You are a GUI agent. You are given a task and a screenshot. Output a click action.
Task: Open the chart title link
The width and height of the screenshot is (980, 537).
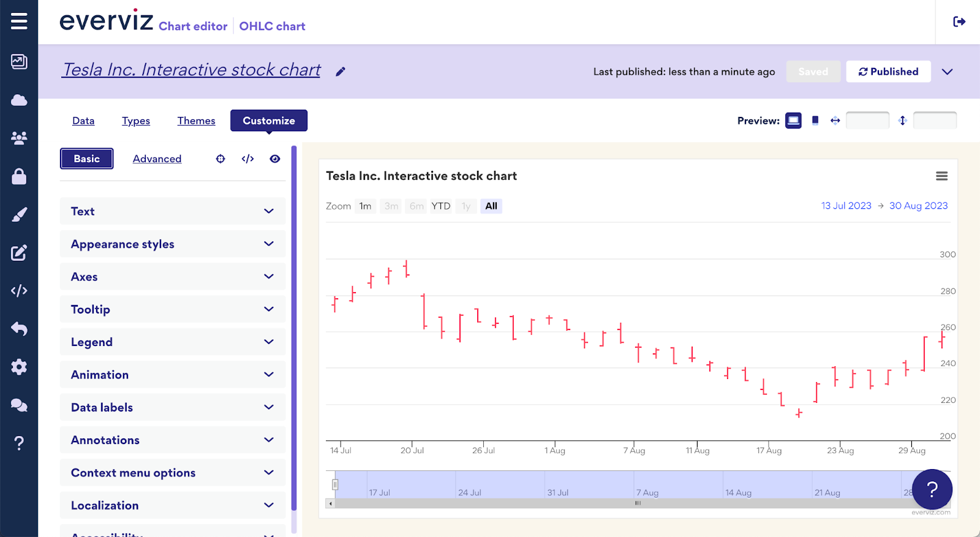click(192, 70)
